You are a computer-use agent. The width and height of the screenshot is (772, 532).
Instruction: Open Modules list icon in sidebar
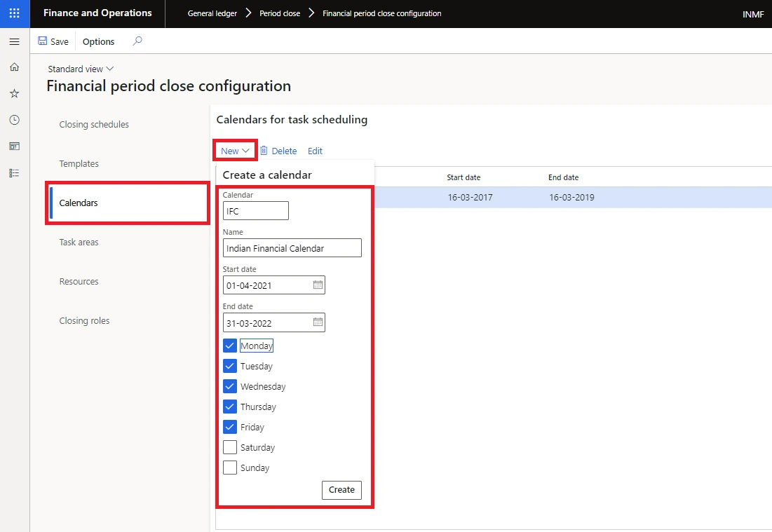click(x=14, y=172)
